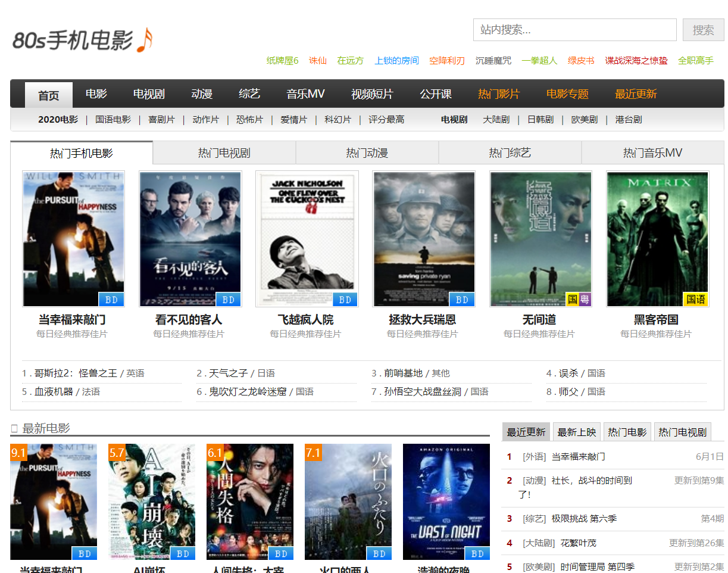Open ranked item 哥斯拉2：怪兽之王
728x573 pixels.
(x=76, y=373)
